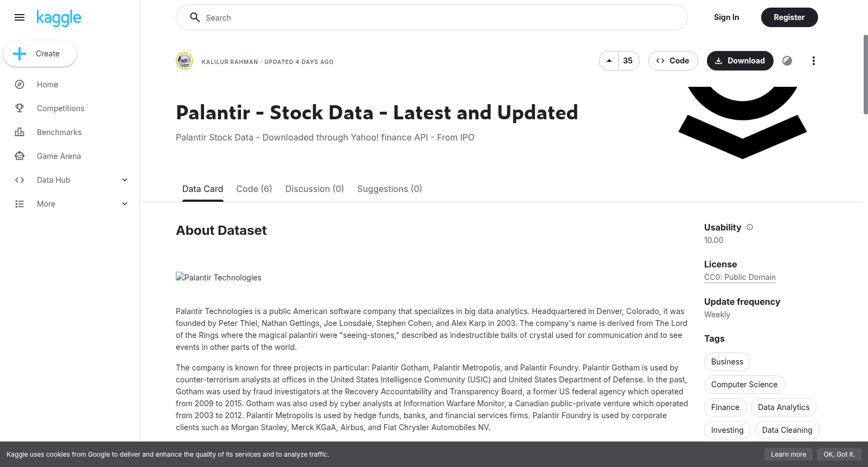Open the hamburger navigation menu
This screenshot has height=467, width=868.
20,17
